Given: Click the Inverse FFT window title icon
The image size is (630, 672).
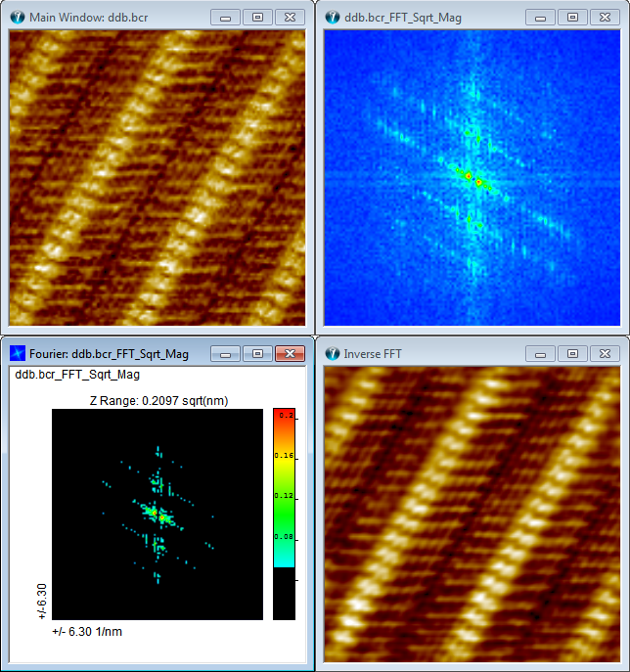Looking at the screenshot, I should point(333,353).
